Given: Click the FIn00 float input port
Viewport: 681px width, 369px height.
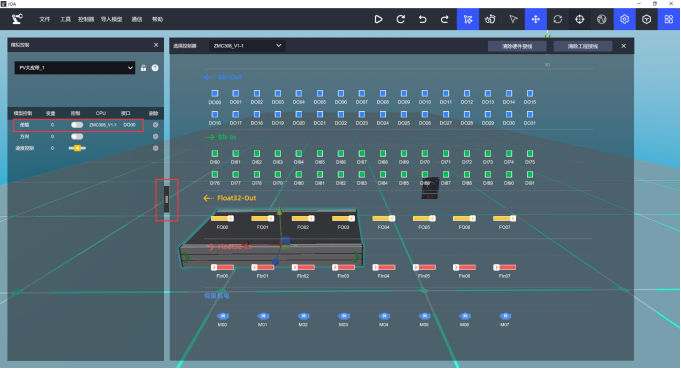Looking at the screenshot, I should (222, 267).
